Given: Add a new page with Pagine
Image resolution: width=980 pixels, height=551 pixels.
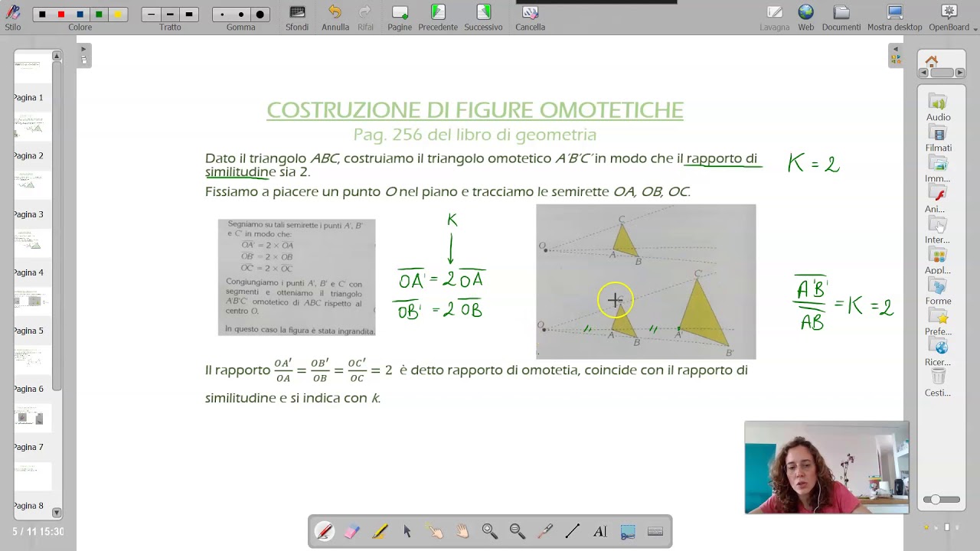Looking at the screenshot, I should (400, 18).
